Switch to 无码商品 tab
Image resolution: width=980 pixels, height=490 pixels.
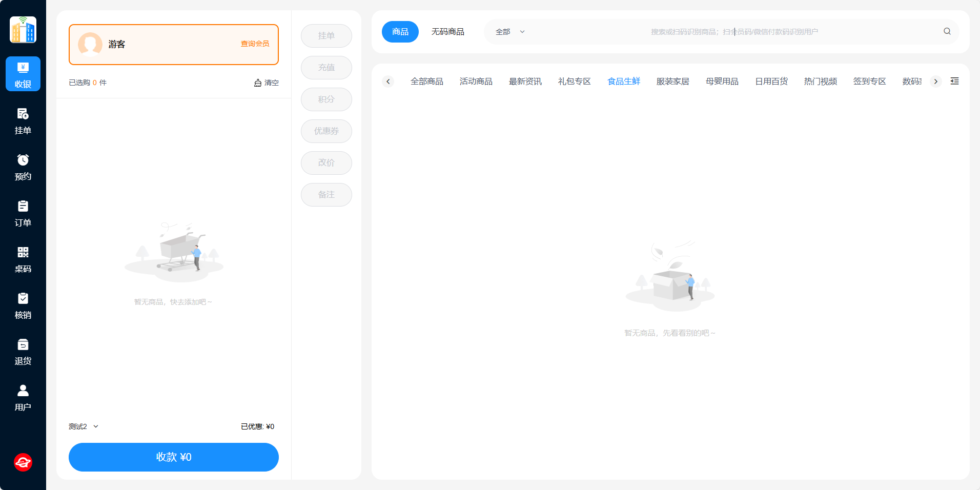point(447,32)
